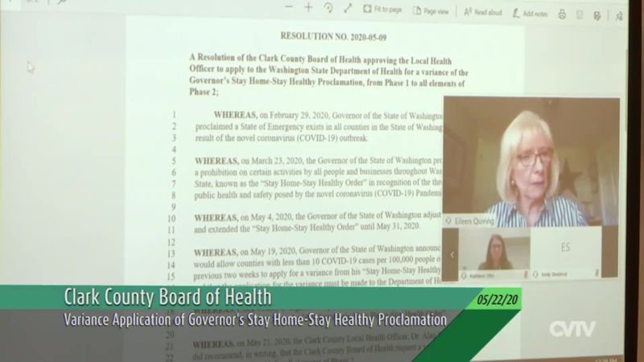This screenshot has height=362, width=644.
Task: Click the Eileen Quiring name label
Action: click(x=474, y=221)
